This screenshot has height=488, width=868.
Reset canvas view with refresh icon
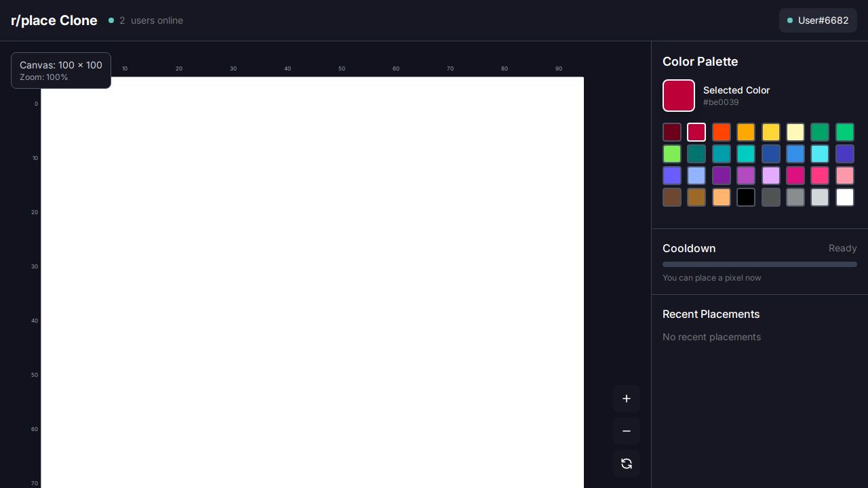click(627, 464)
